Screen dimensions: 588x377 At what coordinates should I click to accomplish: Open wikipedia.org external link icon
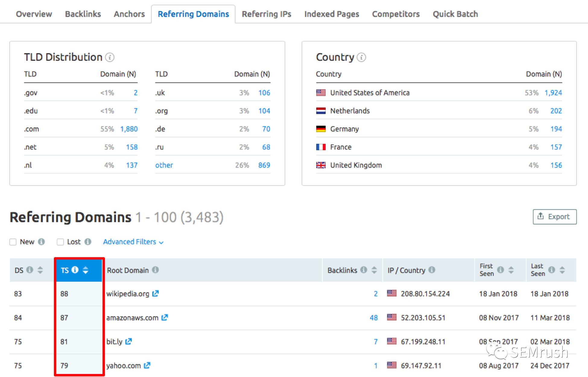tap(155, 293)
